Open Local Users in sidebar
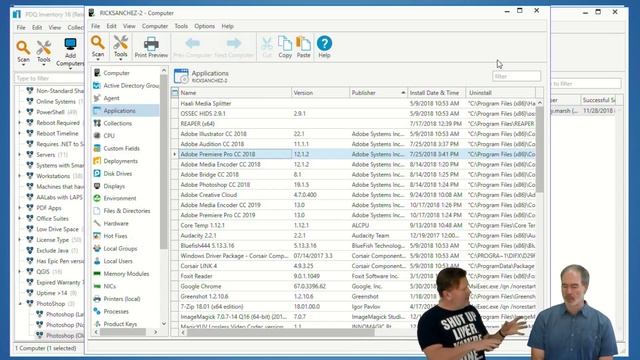Image resolution: width=640 pixels, height=360 pixels. point(118,261)
